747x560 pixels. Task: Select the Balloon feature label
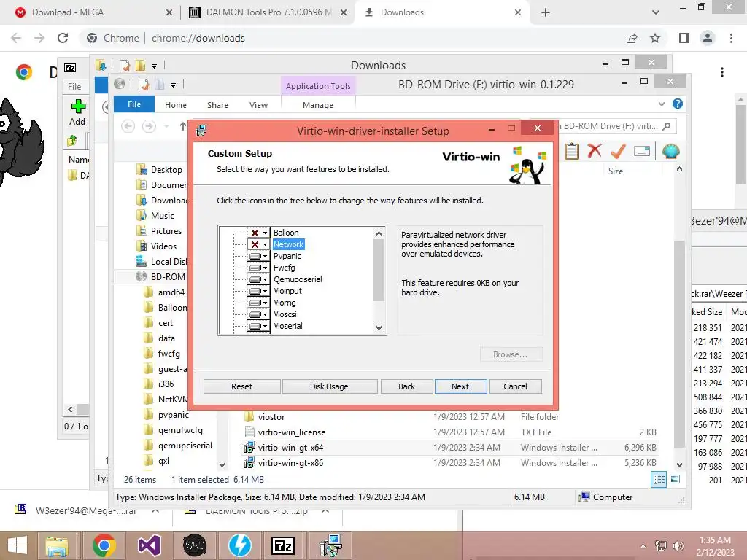[286, 233]
